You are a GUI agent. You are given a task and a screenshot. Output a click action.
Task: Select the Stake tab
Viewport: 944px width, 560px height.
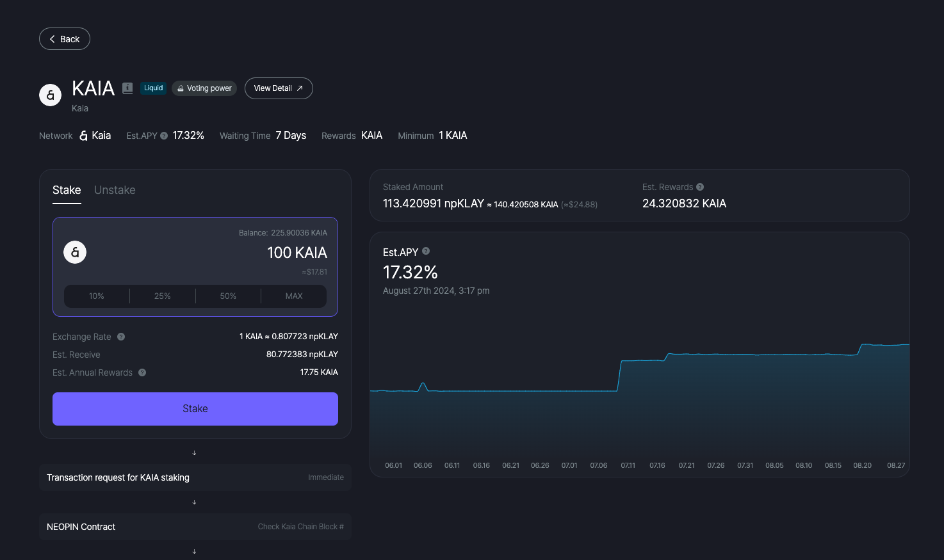tap(67, 190)
